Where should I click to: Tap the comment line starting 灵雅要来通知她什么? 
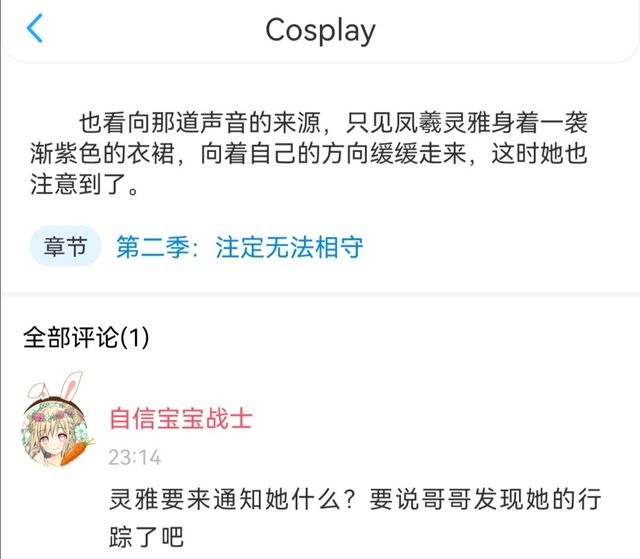tap(355, 499)
